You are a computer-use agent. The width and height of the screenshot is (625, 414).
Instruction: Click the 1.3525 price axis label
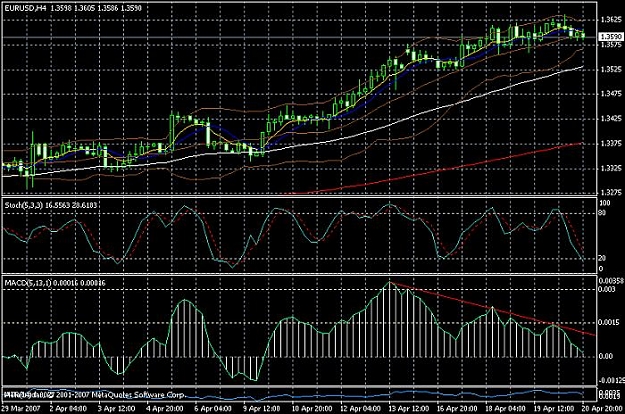tap(611, 69)
